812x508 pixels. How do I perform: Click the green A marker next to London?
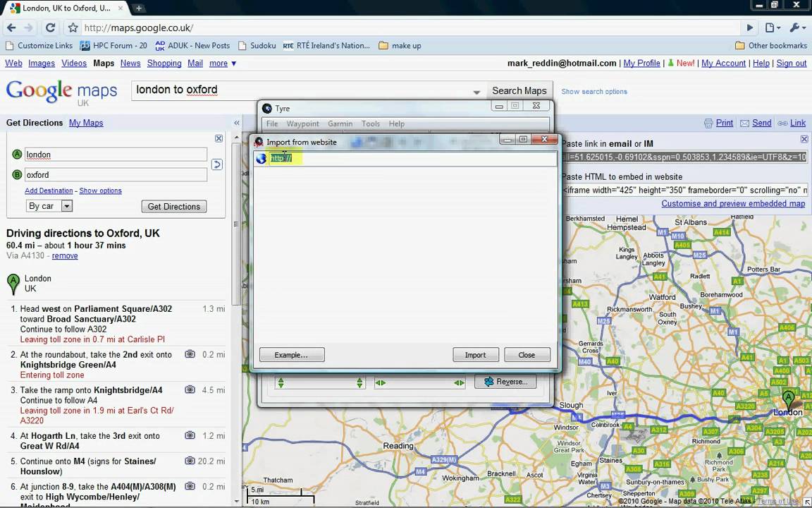pyautogui.click(x=13, y=284)
